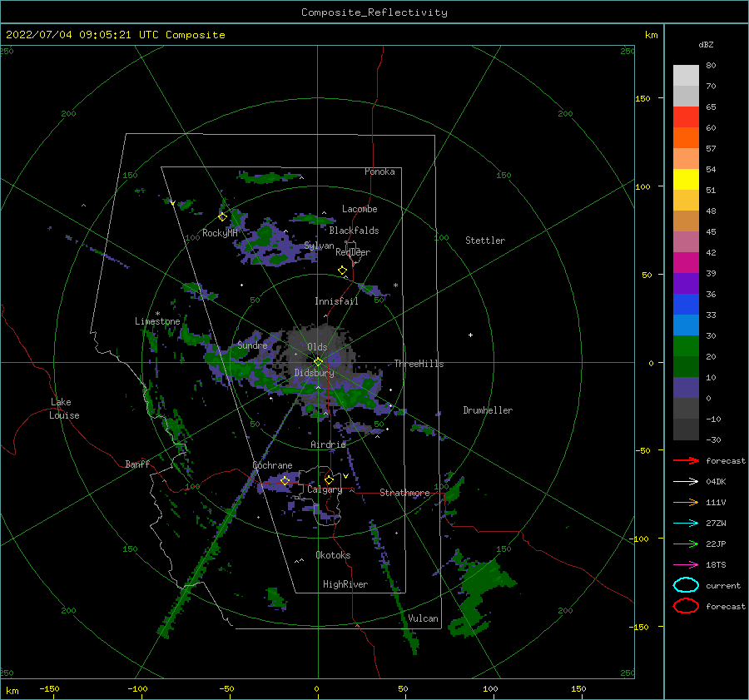Image resolution: width=749 pixels, height=700 pixels.
Task: Select the purple 39–36 dBZ swatch
Action: click(x=686, y=284)
